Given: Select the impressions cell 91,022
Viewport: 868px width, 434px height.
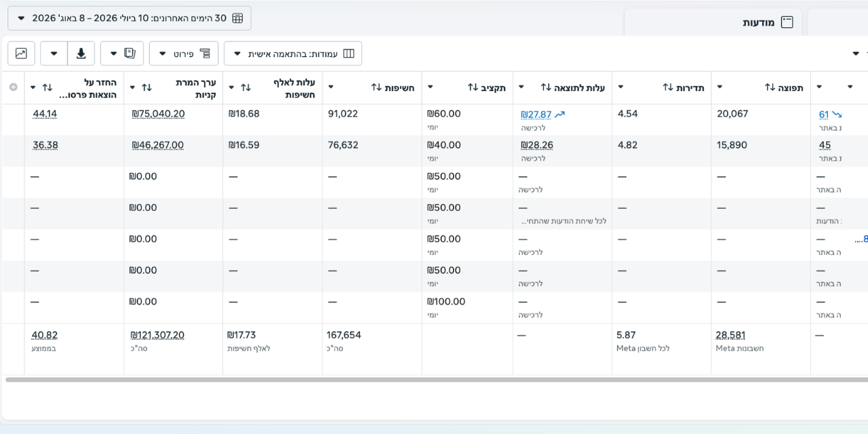Looking at the screenshot, I should [342, 114].
